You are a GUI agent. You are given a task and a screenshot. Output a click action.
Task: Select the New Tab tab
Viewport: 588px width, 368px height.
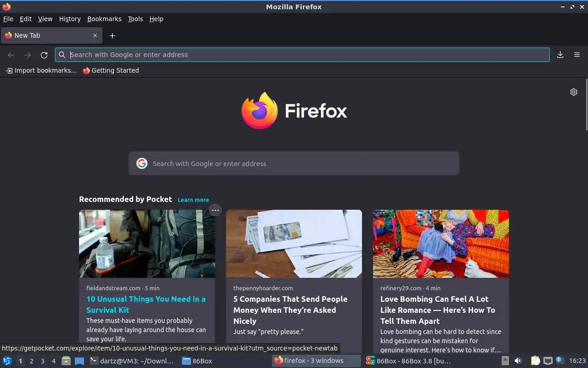click(x=51, y=35)
